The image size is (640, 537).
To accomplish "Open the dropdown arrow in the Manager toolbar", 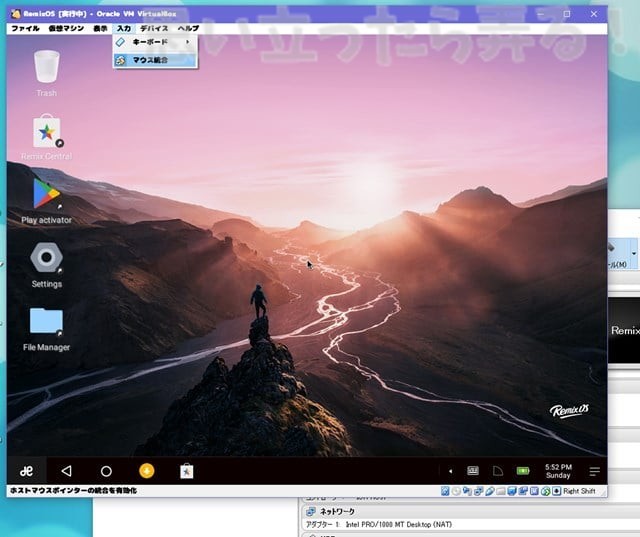I will [634, 253].
